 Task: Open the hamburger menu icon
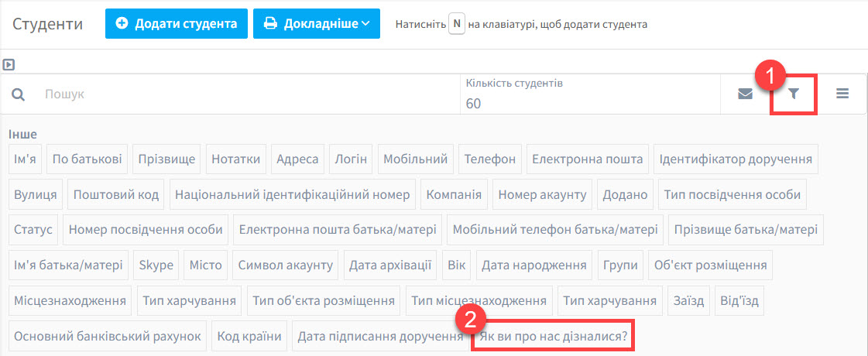click(842, 94)
